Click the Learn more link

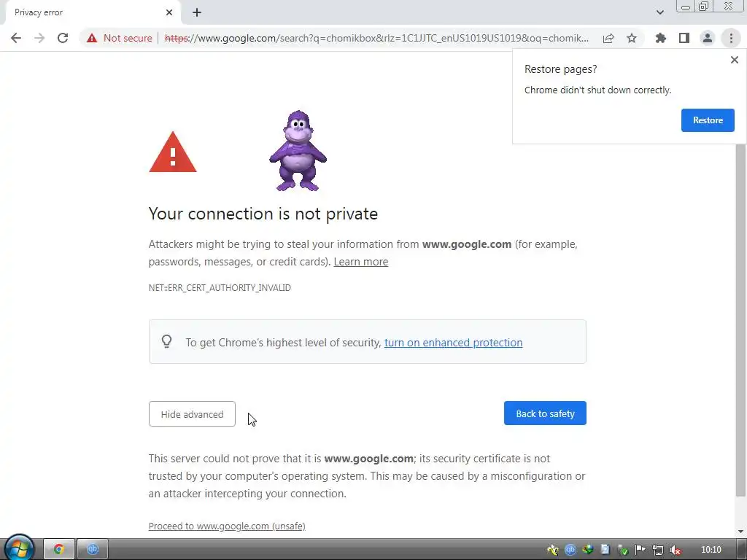[360, 262]
